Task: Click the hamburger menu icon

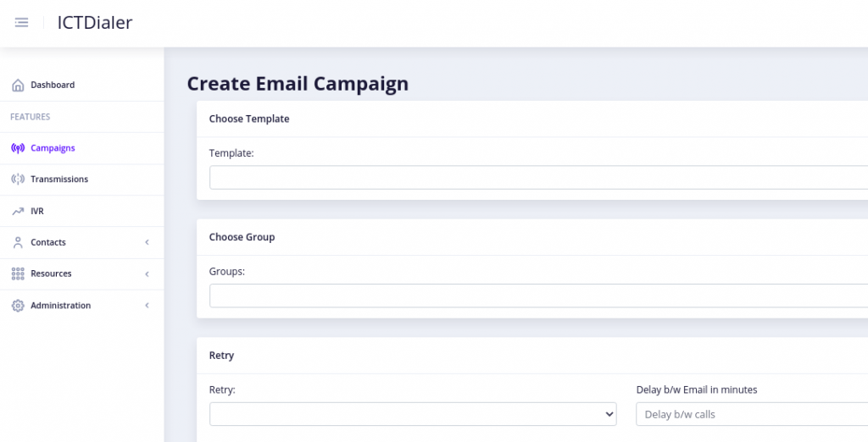Action: coord(21,22)
